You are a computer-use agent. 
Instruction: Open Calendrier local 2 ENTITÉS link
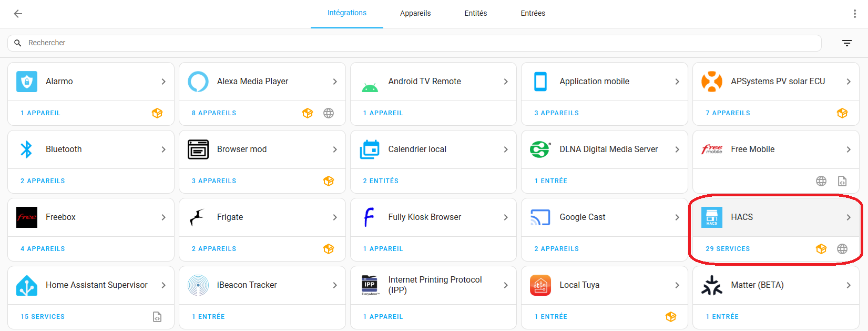381,181
